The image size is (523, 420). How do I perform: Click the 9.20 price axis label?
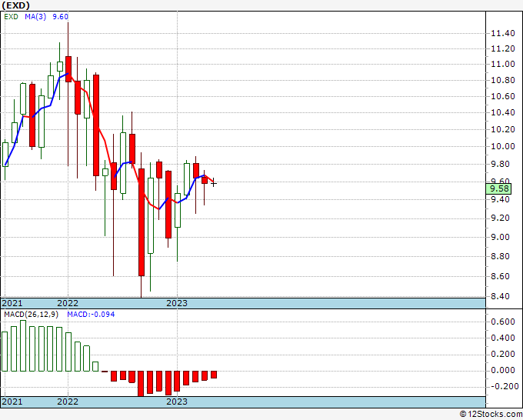pos(501,218)
